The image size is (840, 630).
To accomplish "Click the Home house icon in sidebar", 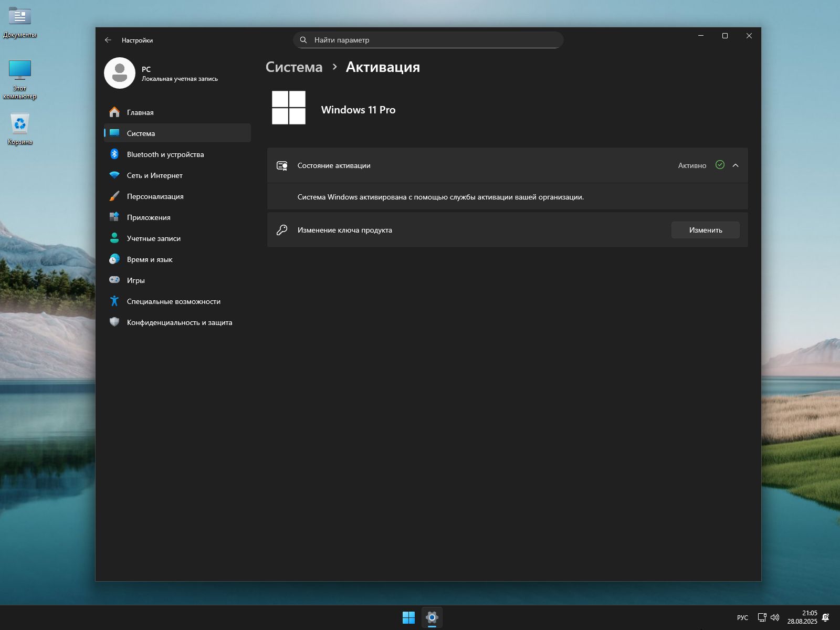I will click(114, 112).
